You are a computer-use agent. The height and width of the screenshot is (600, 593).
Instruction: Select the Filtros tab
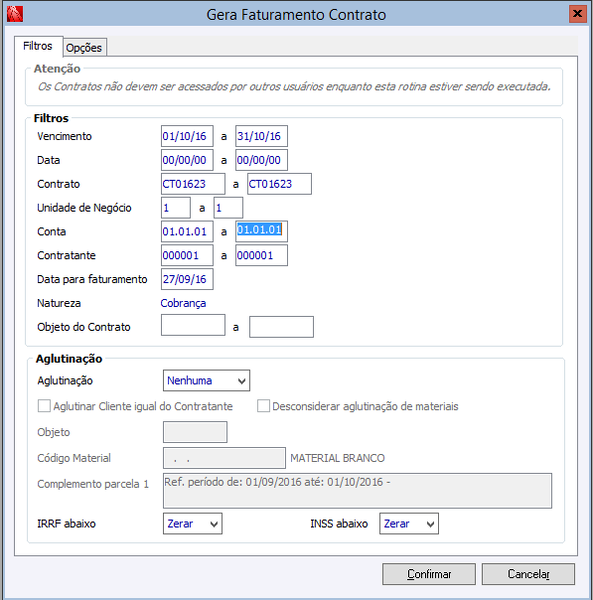[x=38, y=46]
